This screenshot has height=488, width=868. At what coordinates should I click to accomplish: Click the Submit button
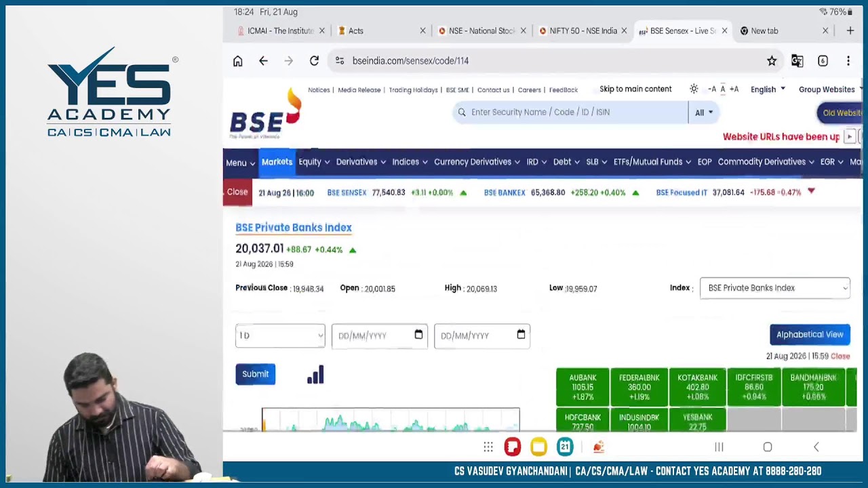click(x=256, y=374)
